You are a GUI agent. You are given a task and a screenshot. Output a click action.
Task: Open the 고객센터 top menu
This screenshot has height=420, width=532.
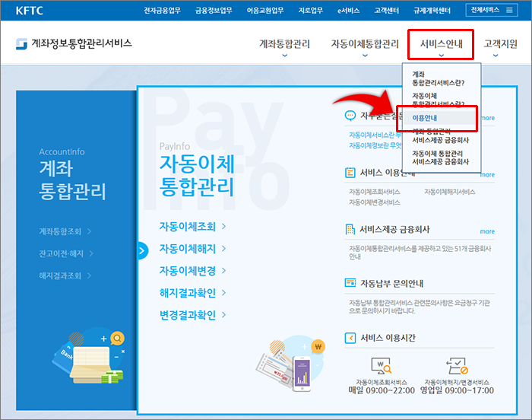point(386,11)
